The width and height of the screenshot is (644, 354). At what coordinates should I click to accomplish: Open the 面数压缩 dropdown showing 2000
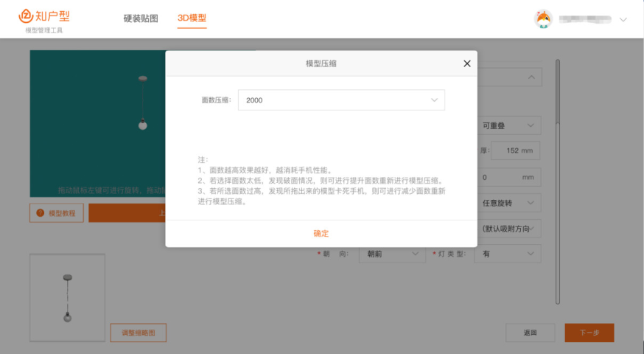(x=341, y=100)
